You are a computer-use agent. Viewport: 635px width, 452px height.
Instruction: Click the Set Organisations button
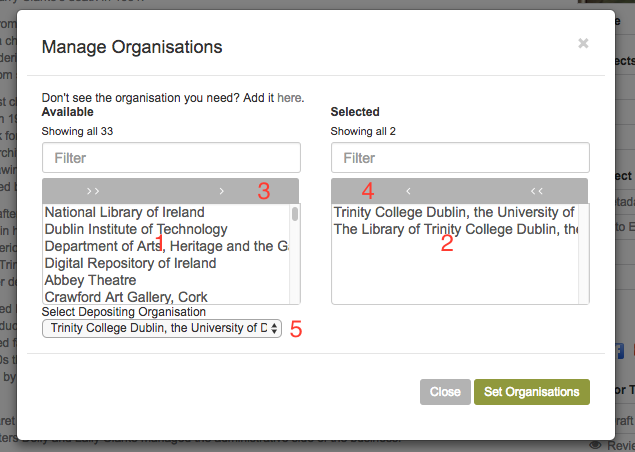pyautogui.click(x=532, y=392)
